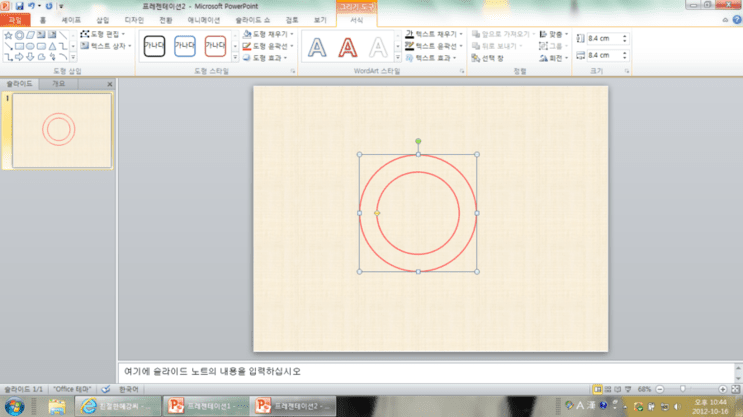
Task: Open 도형 윤곽선 shape outline options
Action: [x=268, y=46]
